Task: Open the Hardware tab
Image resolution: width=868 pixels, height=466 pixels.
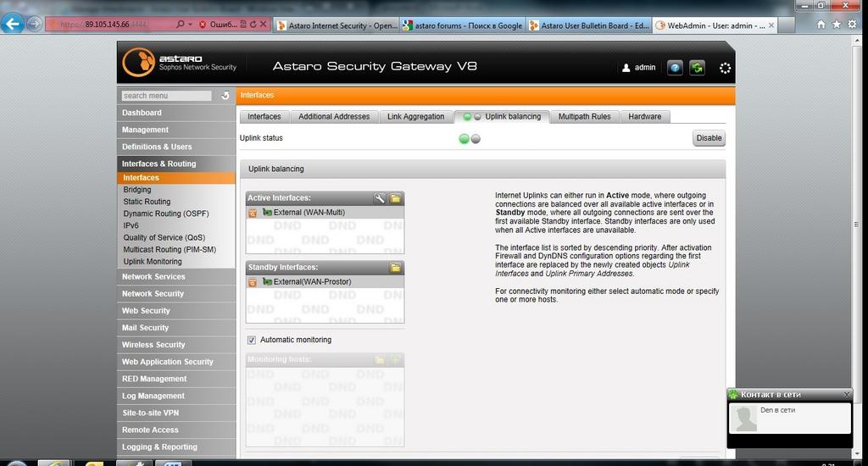Action: [645, 117]
